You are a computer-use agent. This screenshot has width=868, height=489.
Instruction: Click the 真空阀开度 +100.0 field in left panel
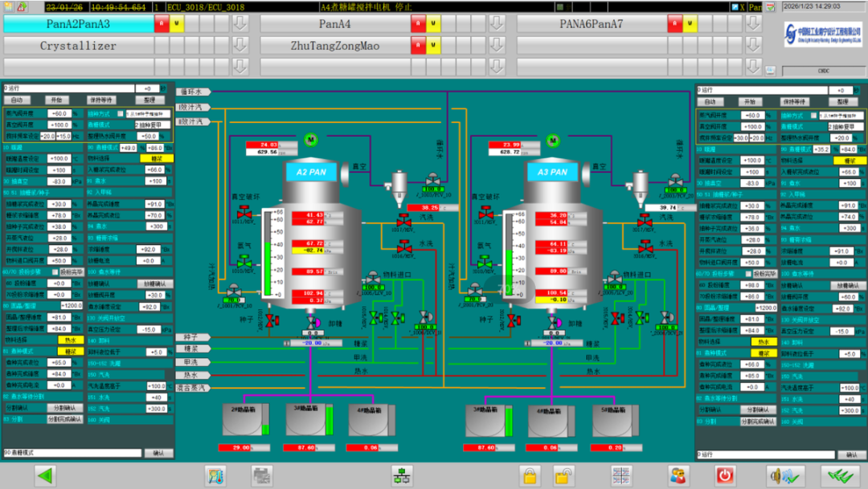59,125
